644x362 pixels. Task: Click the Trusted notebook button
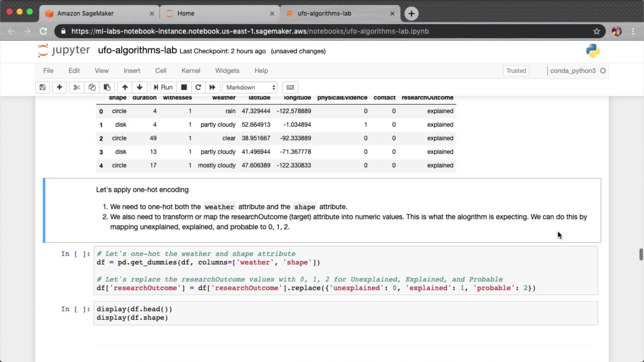click(x=516, y=71)
